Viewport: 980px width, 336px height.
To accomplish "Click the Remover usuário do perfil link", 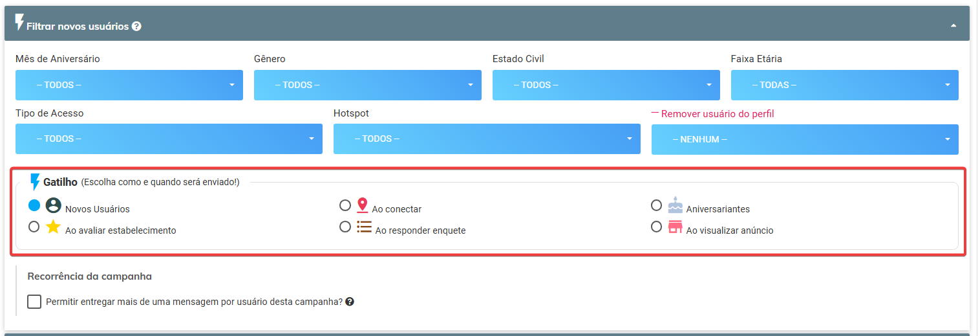I will [x=717, y=114].
